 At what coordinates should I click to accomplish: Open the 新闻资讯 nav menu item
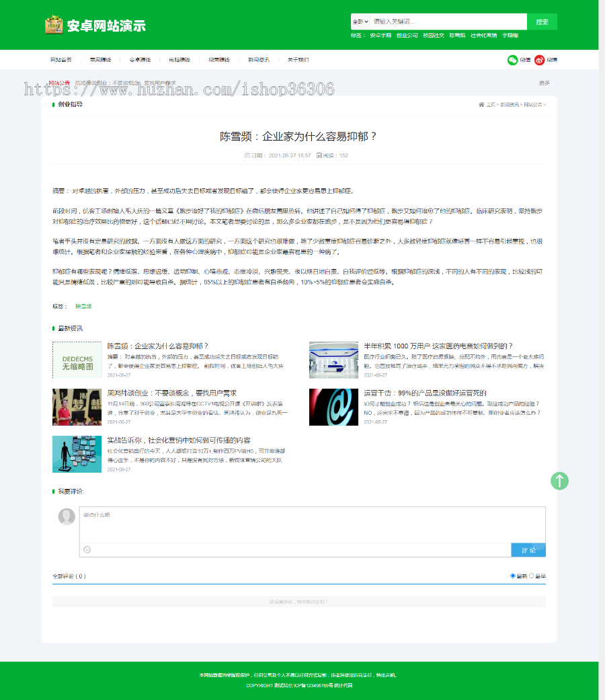[258, 60]
